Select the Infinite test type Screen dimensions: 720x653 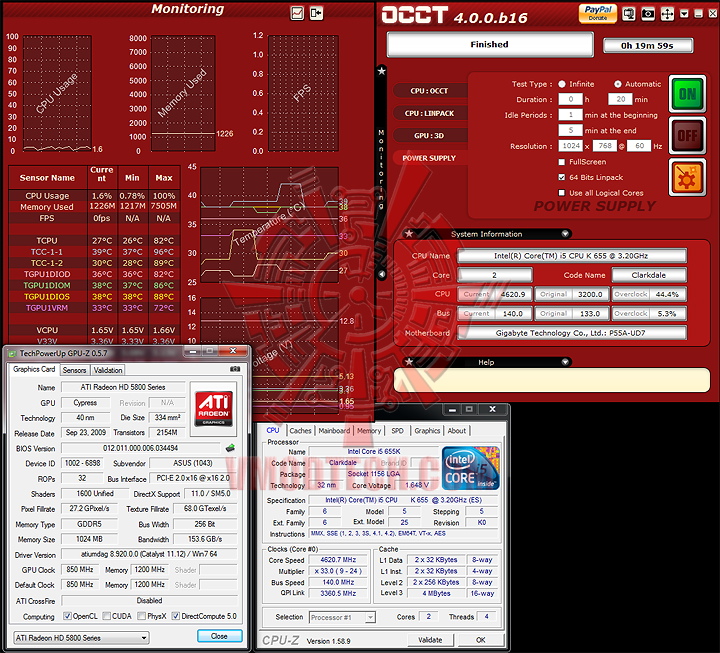click(562, 84)
